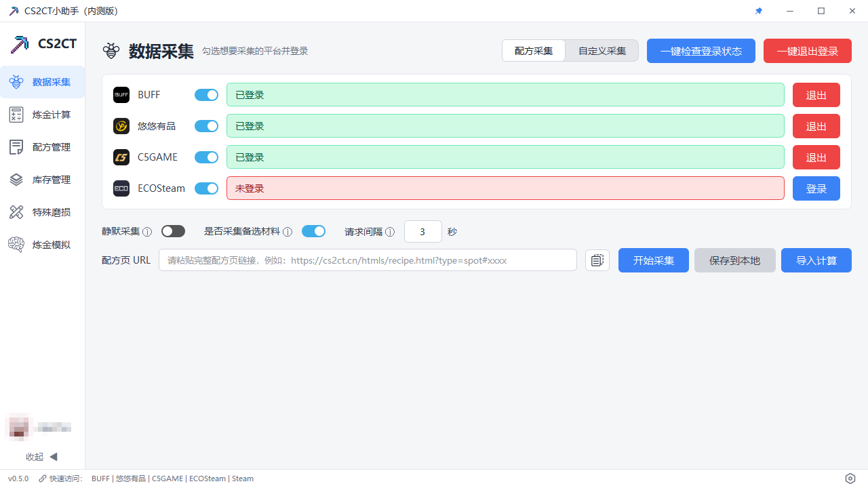Screen dimensions: 868x488
Task: Open BUFF quick access link in status bar
Action: [x=100, y=479]
